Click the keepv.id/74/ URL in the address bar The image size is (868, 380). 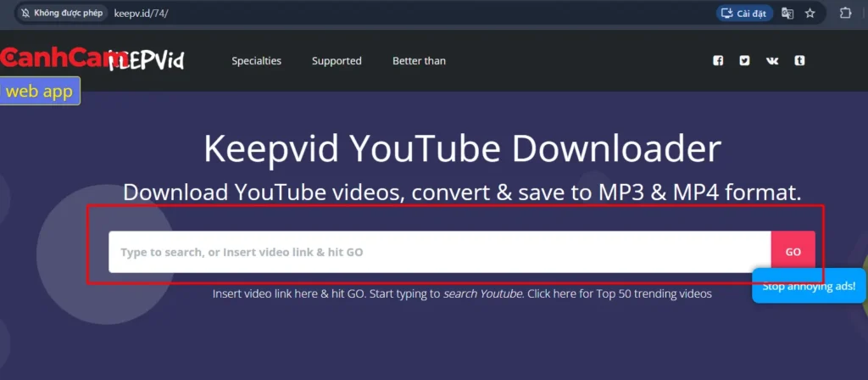coord(141,14)
